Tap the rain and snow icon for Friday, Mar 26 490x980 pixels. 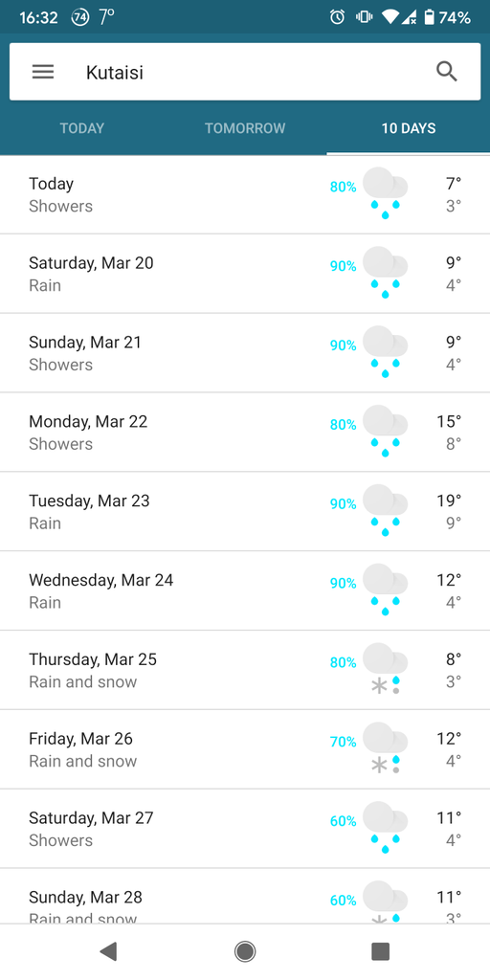click(385, 747)
